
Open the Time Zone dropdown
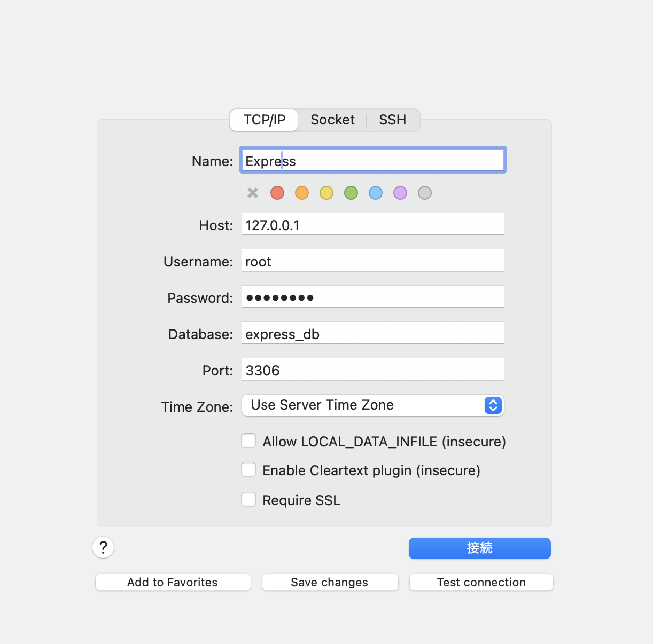click(372, 405)
